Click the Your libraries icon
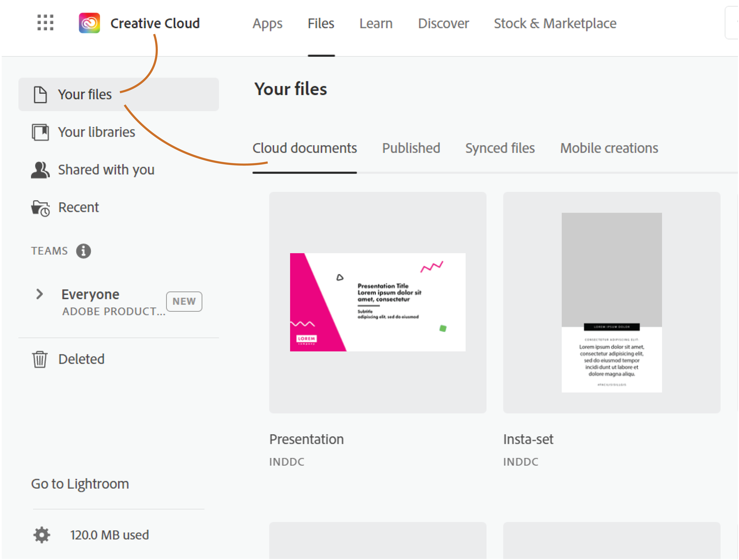739x560 pixels. 40,132
